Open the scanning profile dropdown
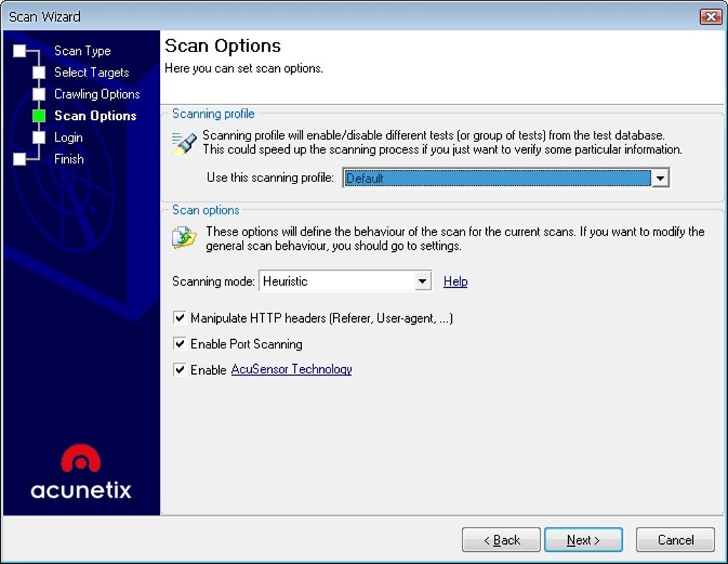The image size is (728, 564). pyautogui.click(x=661, y=178)
